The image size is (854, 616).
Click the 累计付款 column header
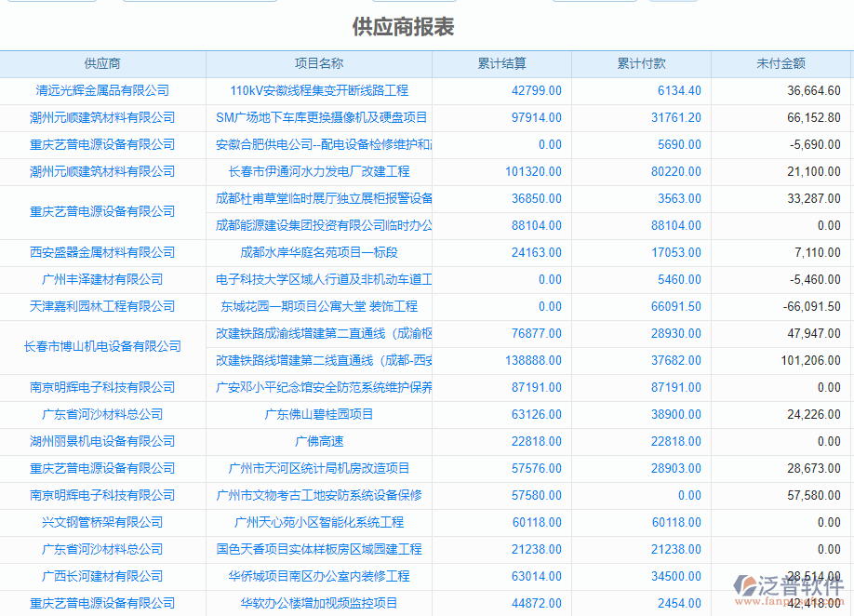coord(644,63)
